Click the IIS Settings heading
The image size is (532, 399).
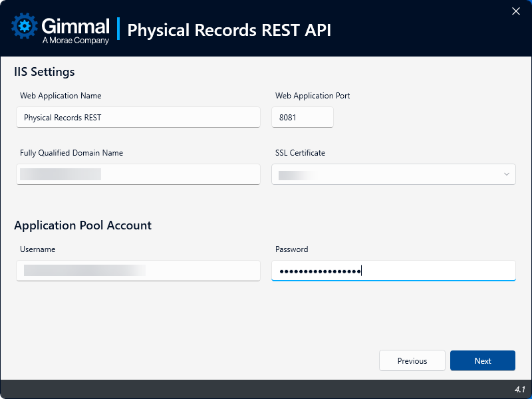(x=45, y=72)
